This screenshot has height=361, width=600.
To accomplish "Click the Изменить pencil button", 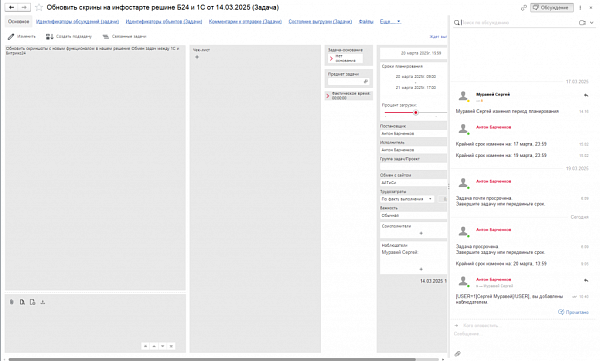I will (22, 36).
